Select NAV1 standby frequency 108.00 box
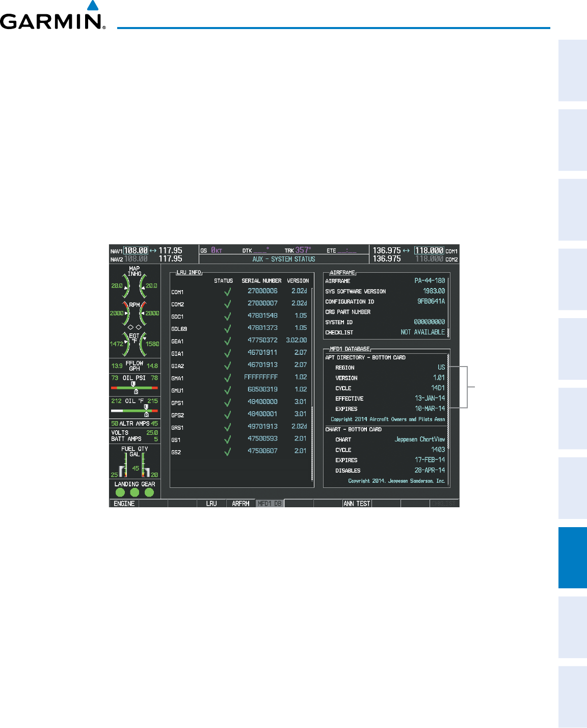 (136, 250)
